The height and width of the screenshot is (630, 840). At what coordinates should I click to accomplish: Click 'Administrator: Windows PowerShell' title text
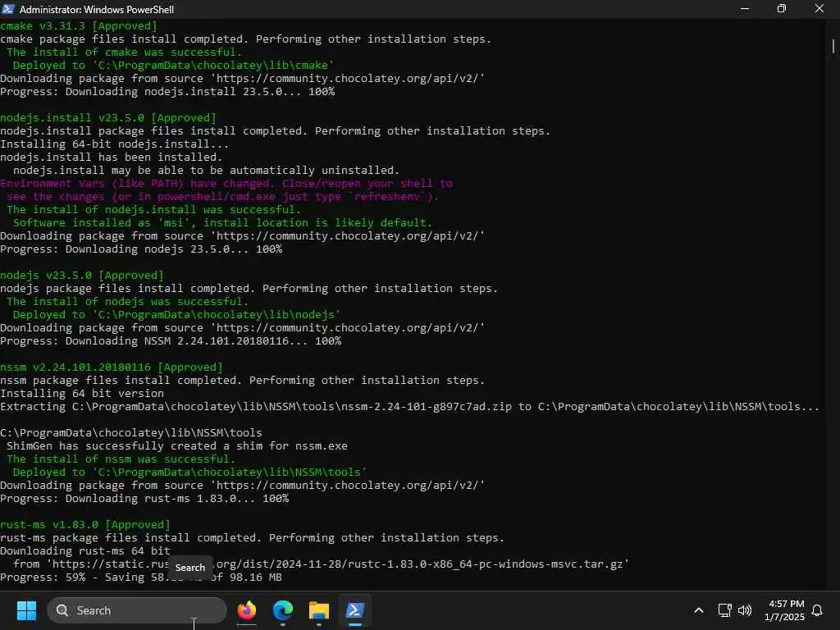point(97,9)
